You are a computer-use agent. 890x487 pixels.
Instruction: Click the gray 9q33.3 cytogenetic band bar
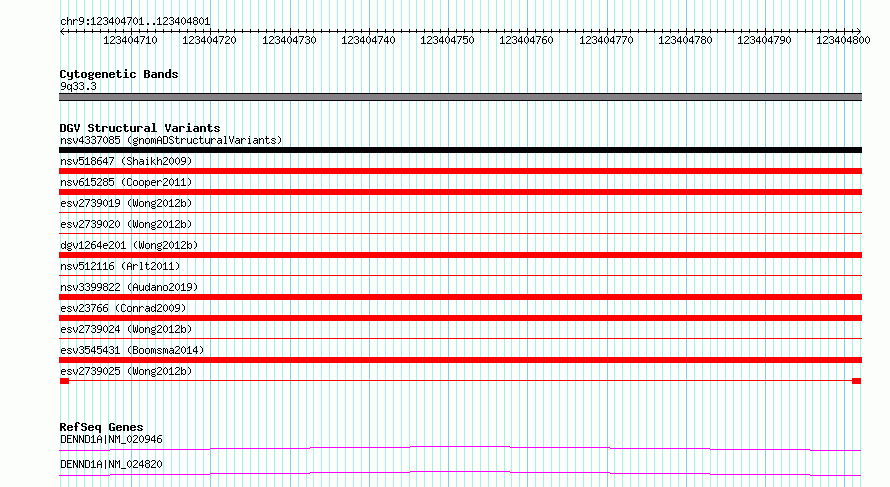coord(460,97)
